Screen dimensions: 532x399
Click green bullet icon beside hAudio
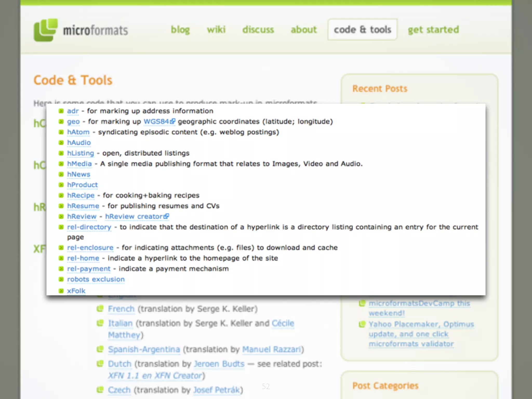click(x=61, y=143)
